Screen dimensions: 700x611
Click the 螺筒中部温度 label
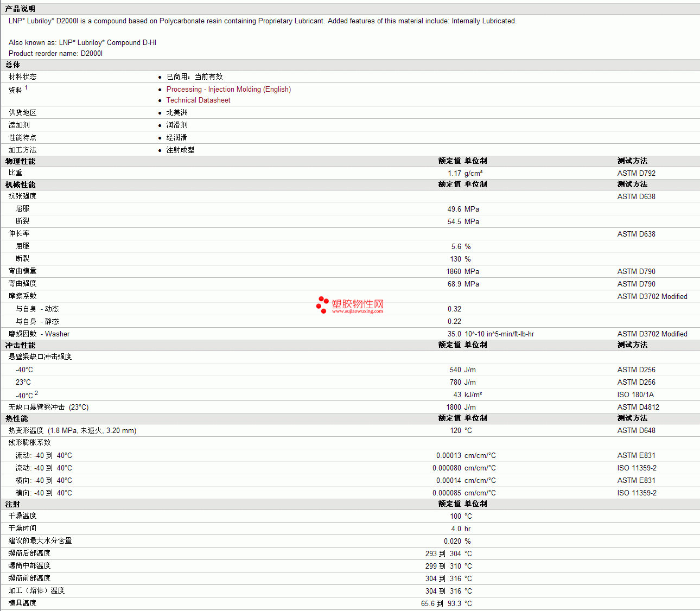[x=30, y=566]
